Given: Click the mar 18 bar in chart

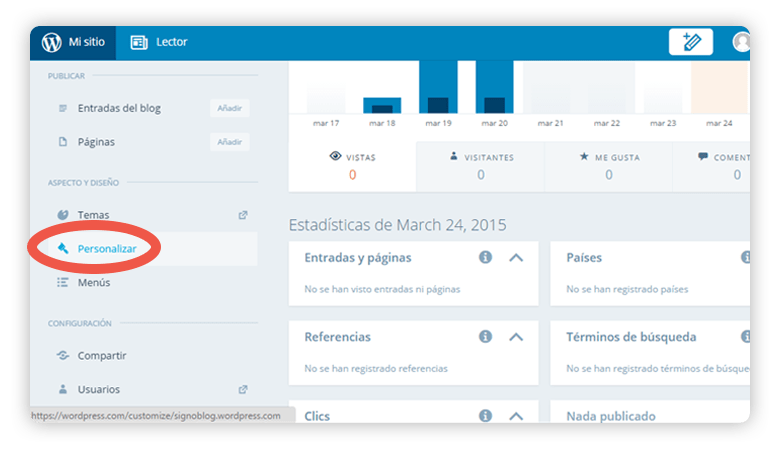Looking at the screenshot, I should pyautogui.click(x=382, y=105).
